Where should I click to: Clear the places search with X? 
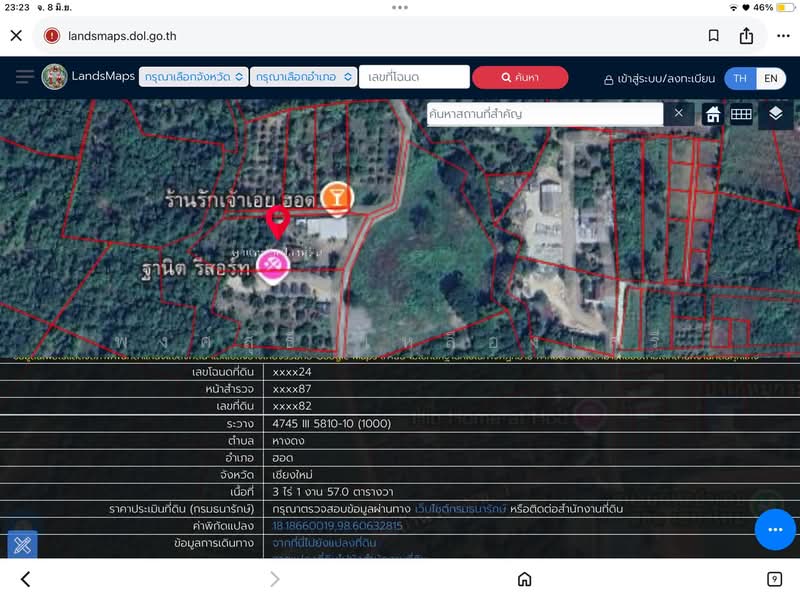point(678,113)
